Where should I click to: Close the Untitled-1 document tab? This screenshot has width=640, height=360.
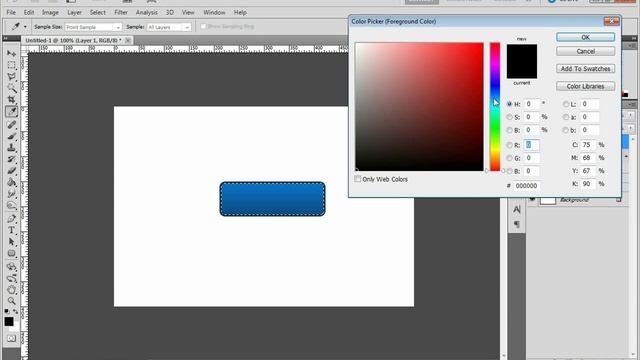128,40
